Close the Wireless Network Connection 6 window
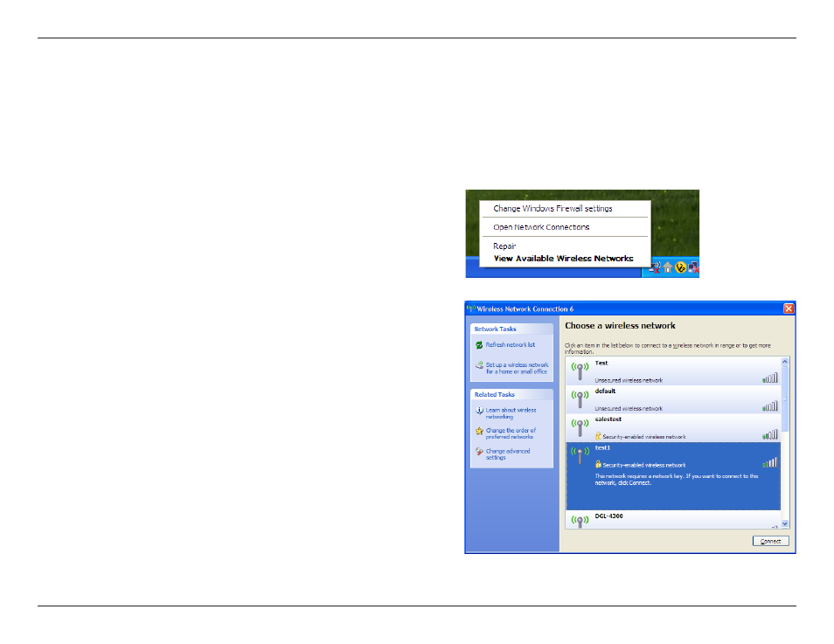The height and width of the screenshot is (644, 834). click(789, 308)
